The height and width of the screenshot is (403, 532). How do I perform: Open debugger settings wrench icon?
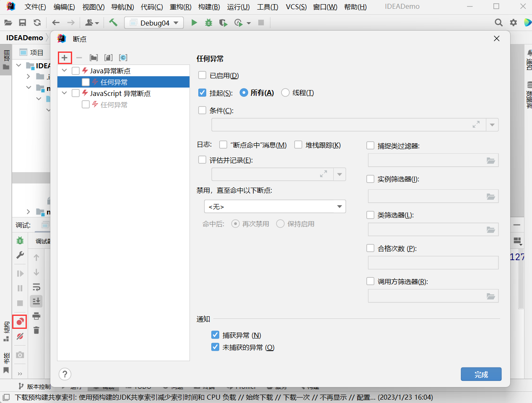click(20, 255)
